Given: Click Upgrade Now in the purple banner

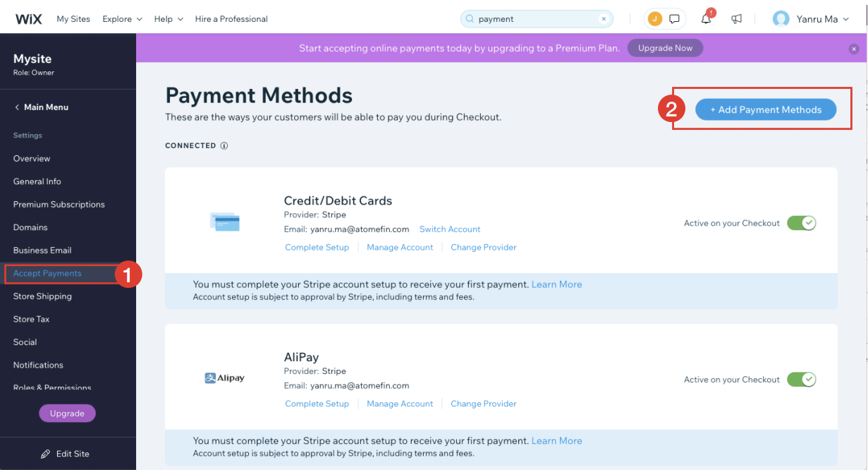Looking at the screenshot, I should [664, 47].
